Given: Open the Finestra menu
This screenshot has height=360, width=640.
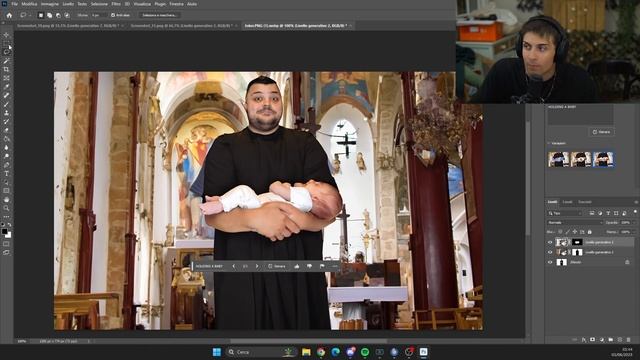Looking at the screenshot, I should coord(176,4).
